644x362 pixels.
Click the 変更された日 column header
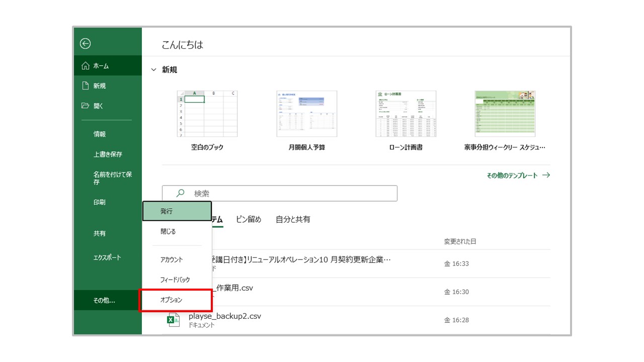[460, 242]
